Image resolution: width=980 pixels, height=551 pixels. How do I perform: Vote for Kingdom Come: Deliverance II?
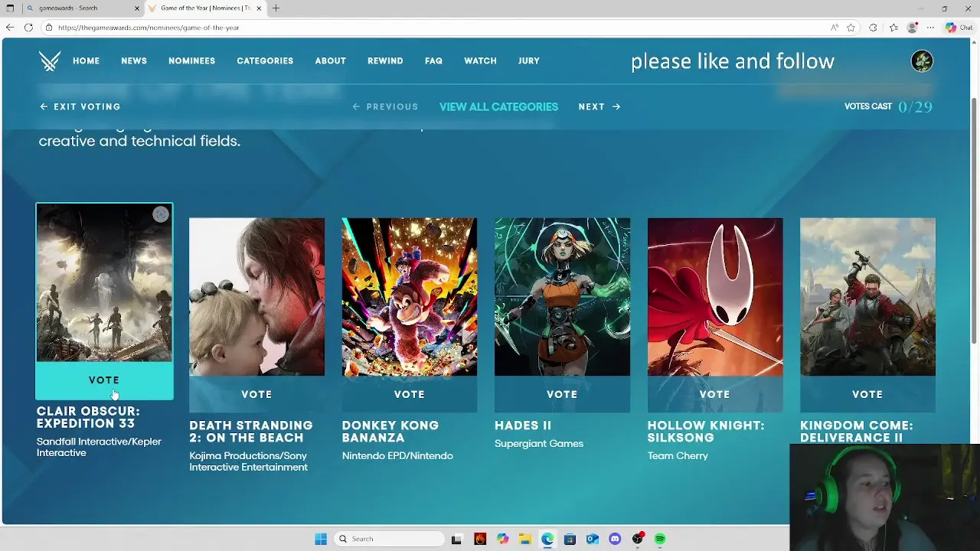click(x=867, y=394)
